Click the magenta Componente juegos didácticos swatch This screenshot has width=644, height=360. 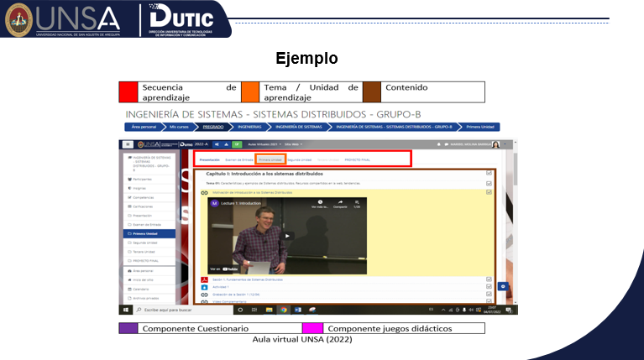(312, 328)
